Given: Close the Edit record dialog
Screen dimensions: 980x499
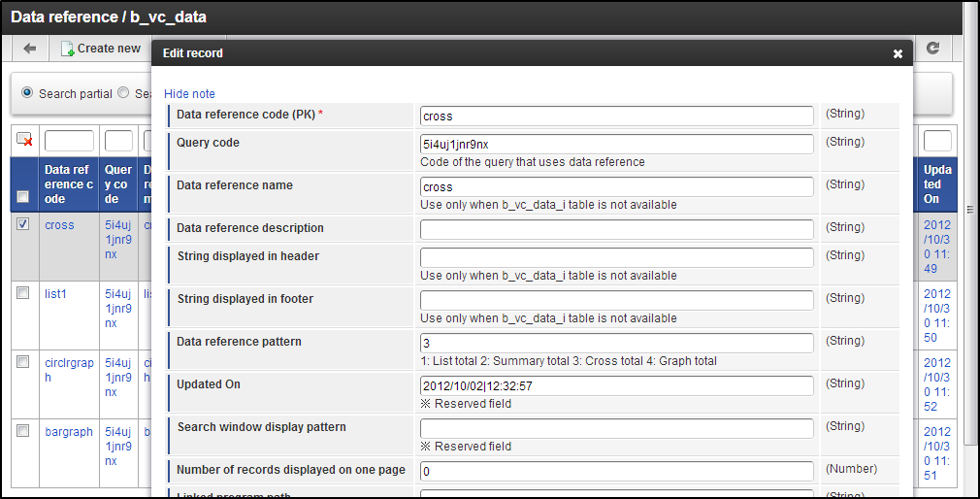Looking at the screenshot, I should tap(898, 54).
